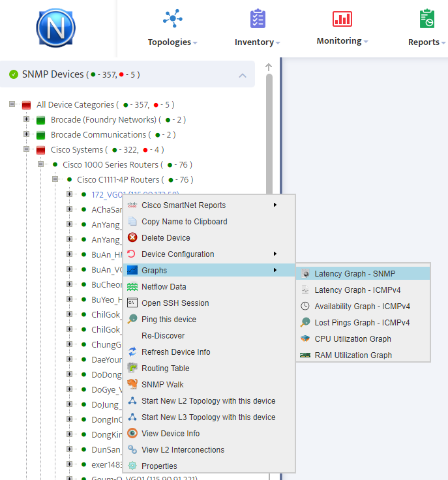Select the ChungG device in the tree
The height and width of the screenshot is (480, 448).
[x=106, y=345]
